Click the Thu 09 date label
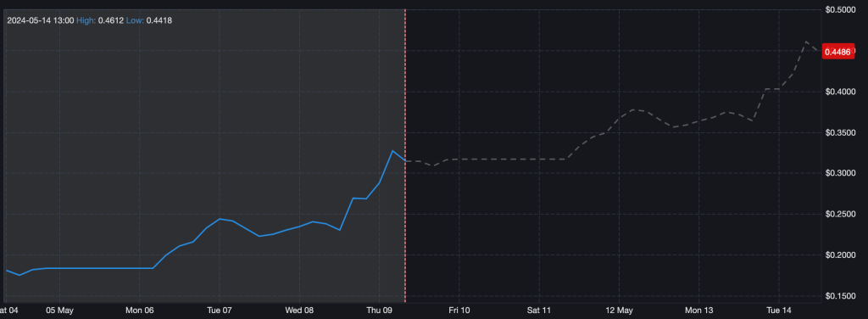 point(380,311)
